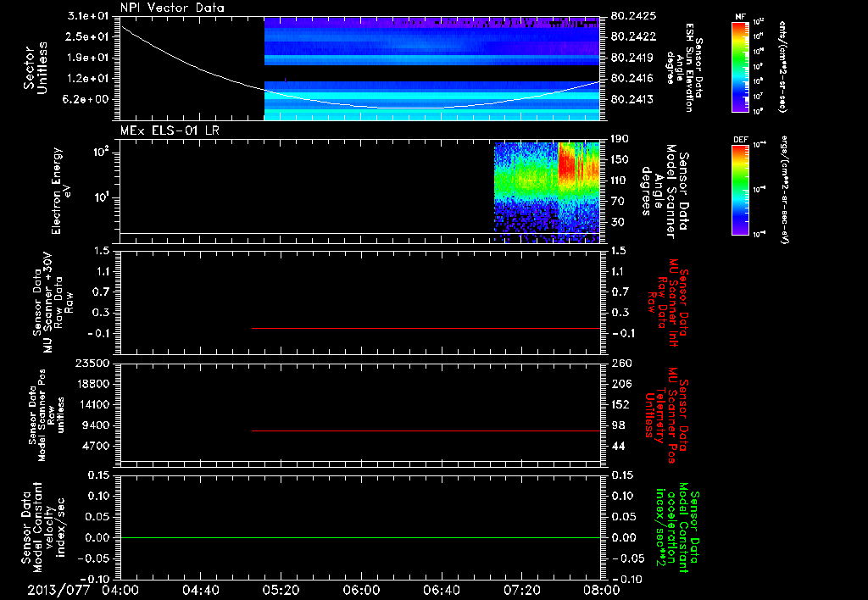868x600 pixels.
Task: Click the 'cnts/(cm**2-sr-sec)' units label
Action: (x=782, y=67)
